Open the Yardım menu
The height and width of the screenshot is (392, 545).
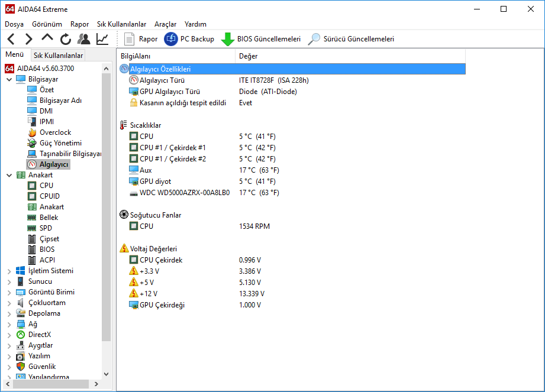tap(195, 24)
